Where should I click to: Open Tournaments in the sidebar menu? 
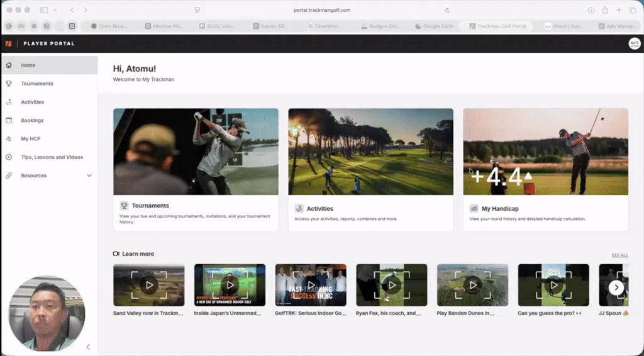click(x=49, y=84)
